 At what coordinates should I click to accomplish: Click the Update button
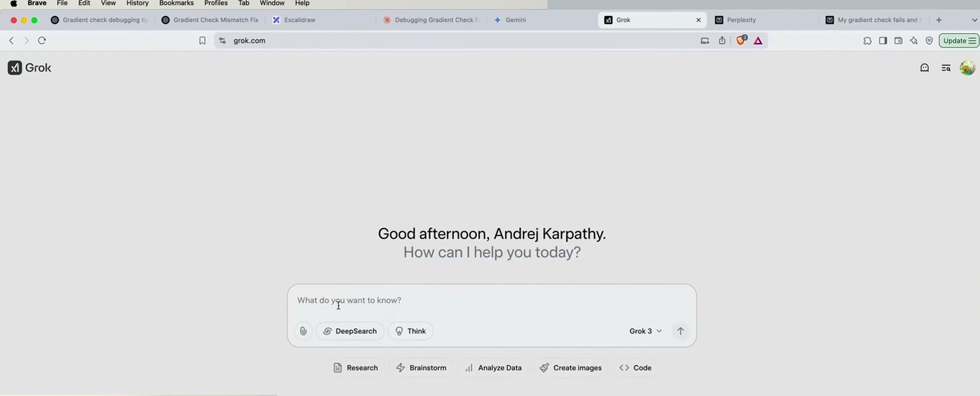[959, 41]
